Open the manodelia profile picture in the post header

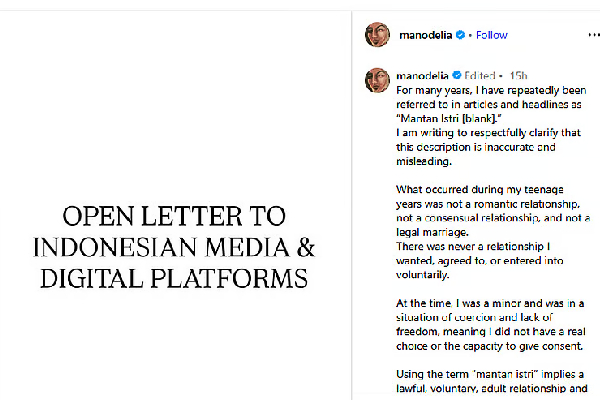(x=377, y=34)
